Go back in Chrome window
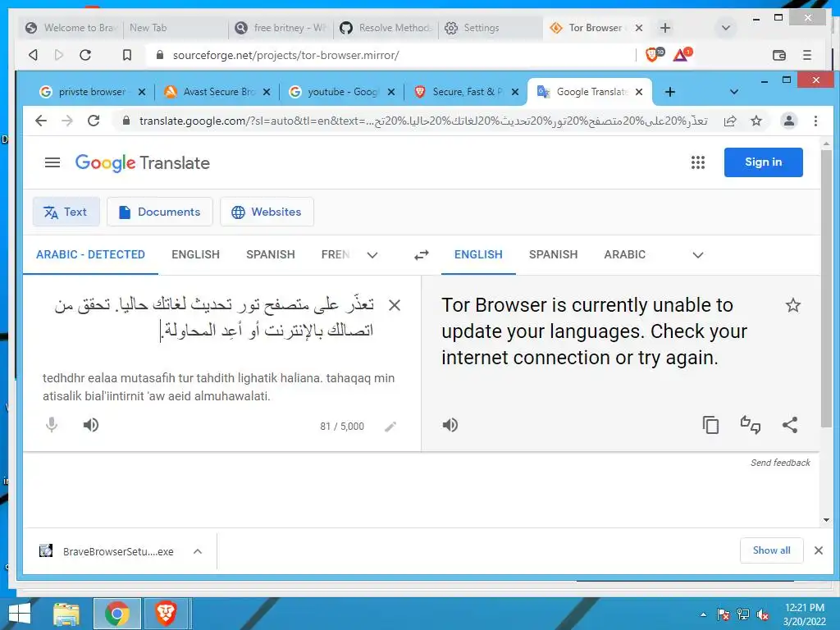The height and width of the screenshot is (630, 840). pos(41,121)
